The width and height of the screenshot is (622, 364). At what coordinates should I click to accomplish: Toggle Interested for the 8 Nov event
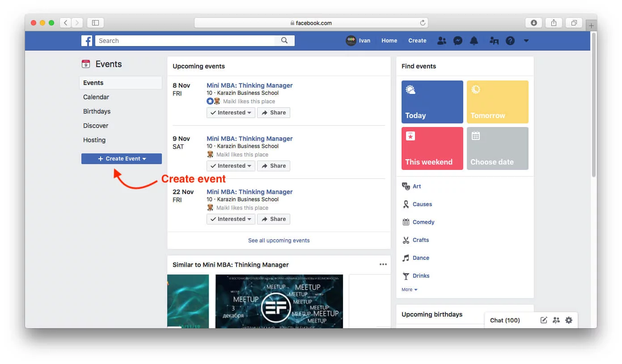pyautogui.click(x=230, y=112)
